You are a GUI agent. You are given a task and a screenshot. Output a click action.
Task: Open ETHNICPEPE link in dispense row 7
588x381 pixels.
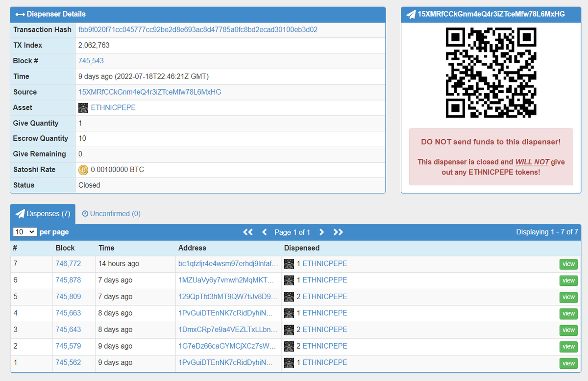(324, 263)
